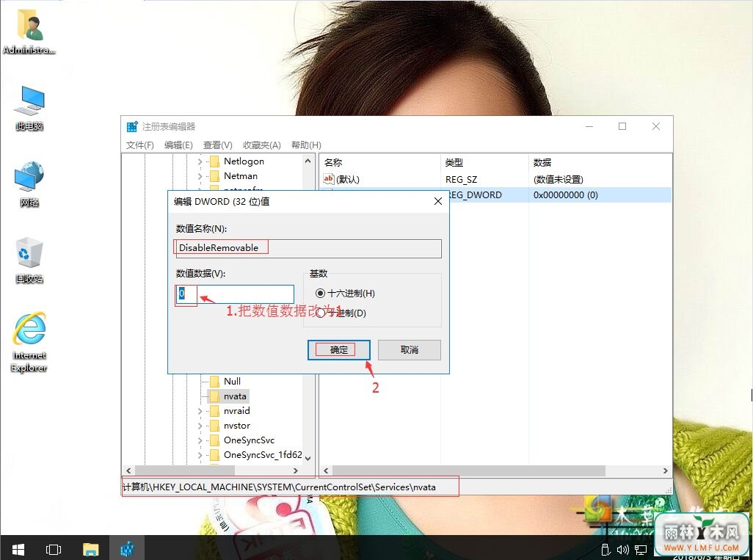Click the network tray icon
Image resolution: width=753 pixels, height=560 pixels.
[641, 550]
